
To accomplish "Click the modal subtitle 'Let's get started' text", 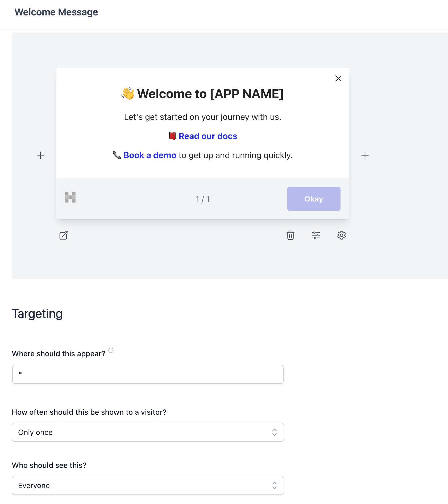I will (202, 117).
